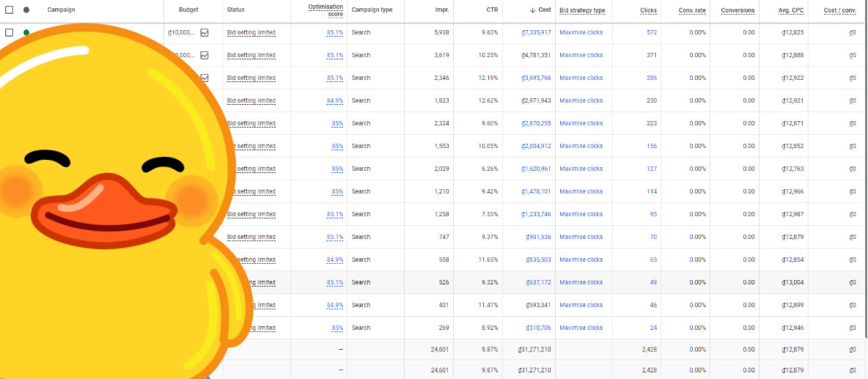Image resolution: width=868 pixels, height=379 pixels.
Task: Open the đ1,233,746 cost link
Action: click(536, 214)
